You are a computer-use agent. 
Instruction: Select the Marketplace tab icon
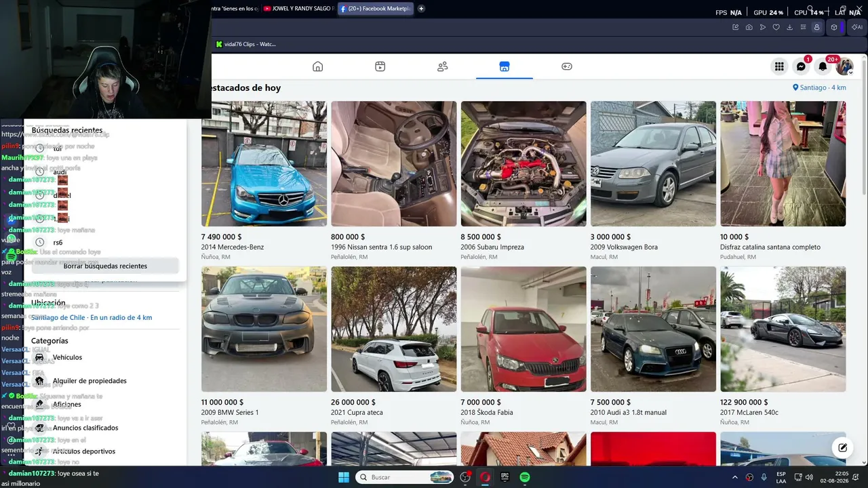tap(504, 66)
